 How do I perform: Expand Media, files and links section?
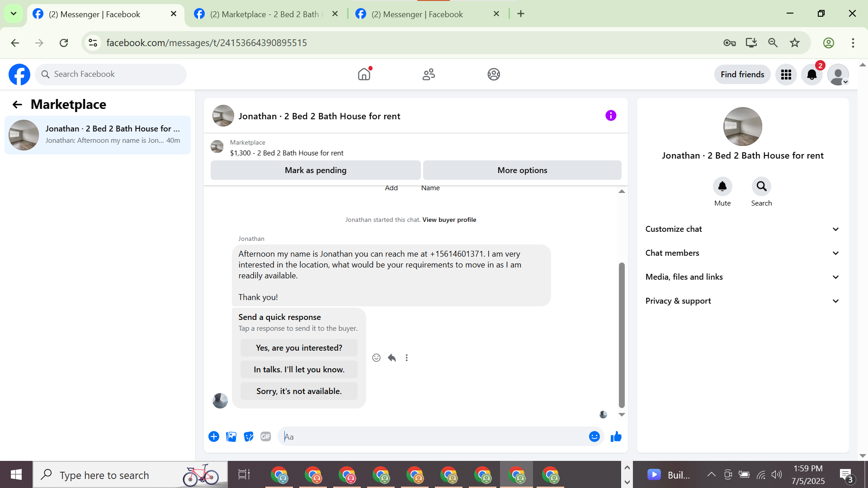coord(742,277)
